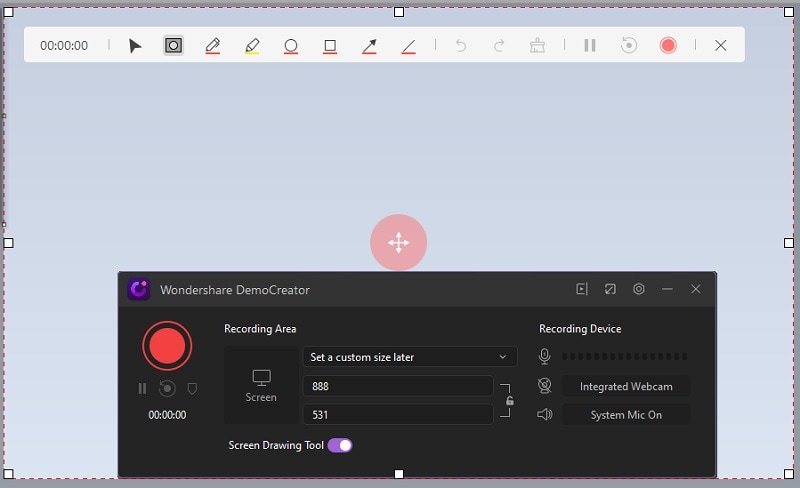Viewport: 800px width, 488px height.
Task: Click the Recording Area label
Action: pos(260,329)
